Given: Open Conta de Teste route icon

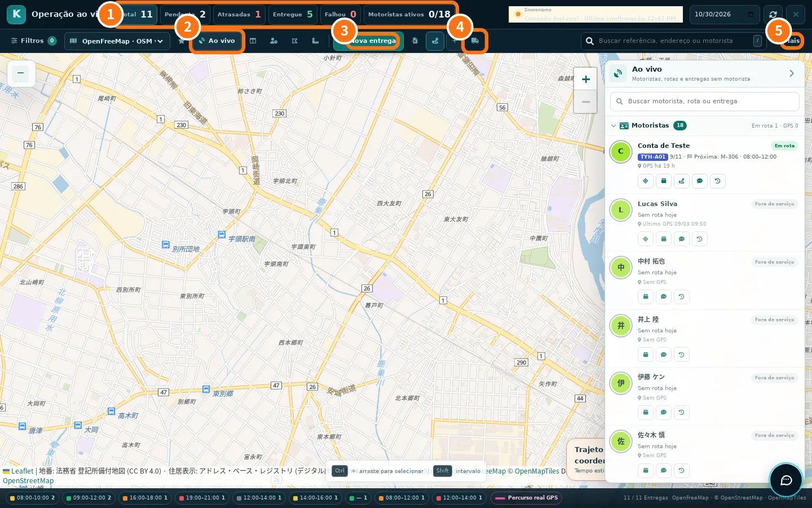Looking at the screenshot, I should coord(682,181).
